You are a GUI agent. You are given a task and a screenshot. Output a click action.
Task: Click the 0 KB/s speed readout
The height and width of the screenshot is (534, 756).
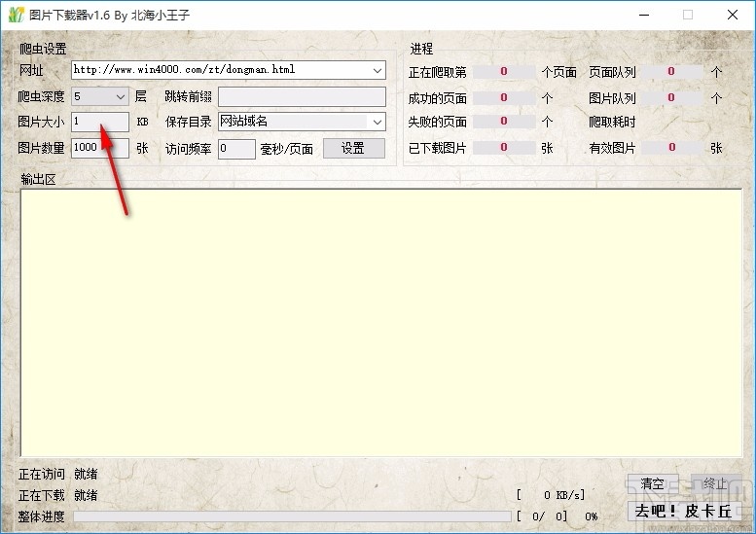click(550, 495)
